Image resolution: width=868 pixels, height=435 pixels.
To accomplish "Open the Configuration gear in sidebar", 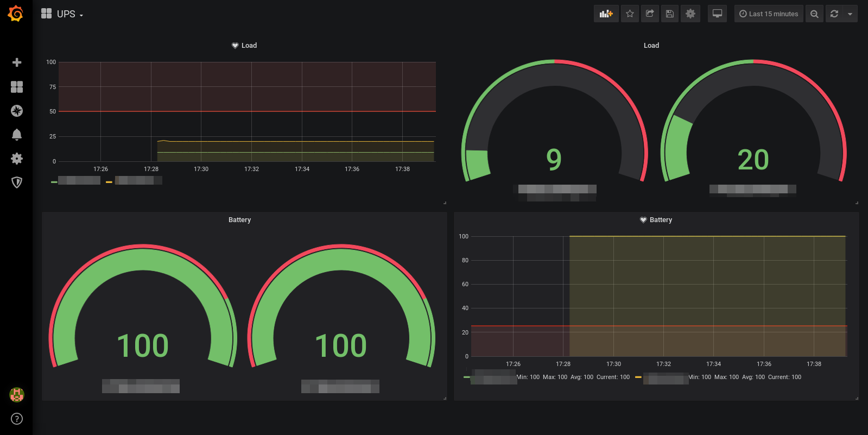I will click(x=17, y=159).
